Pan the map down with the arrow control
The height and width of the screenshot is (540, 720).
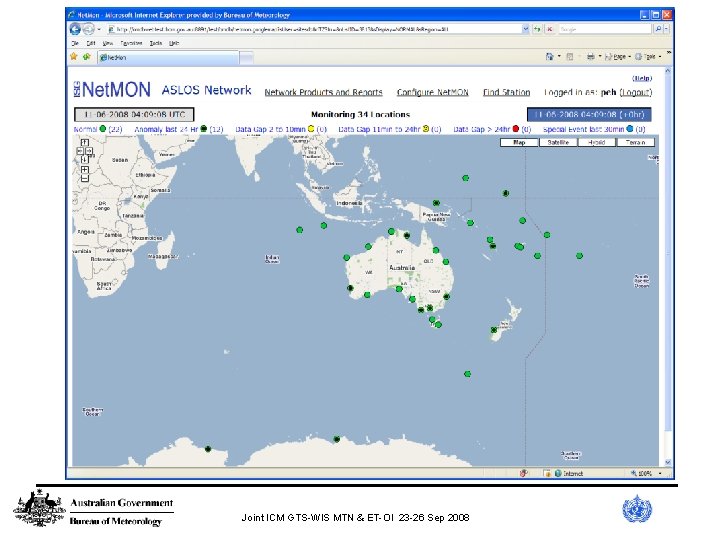[x=84, y=159]
